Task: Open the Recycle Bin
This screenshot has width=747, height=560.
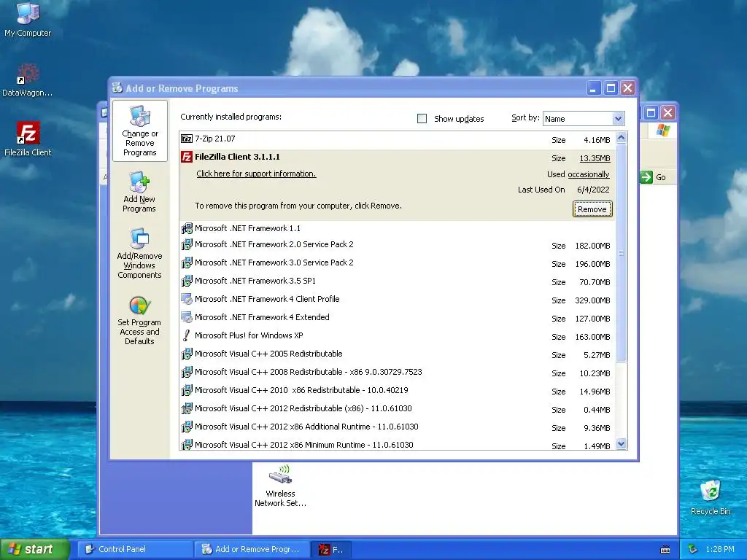Action: point(711,498)
